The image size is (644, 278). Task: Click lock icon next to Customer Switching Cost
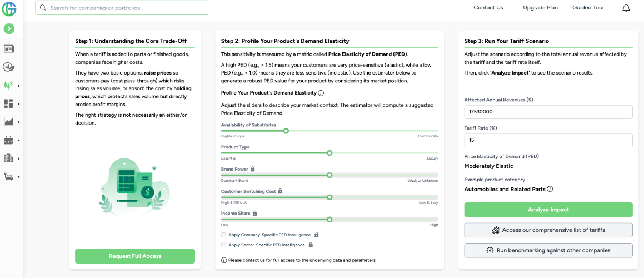[x=280, y=191]
